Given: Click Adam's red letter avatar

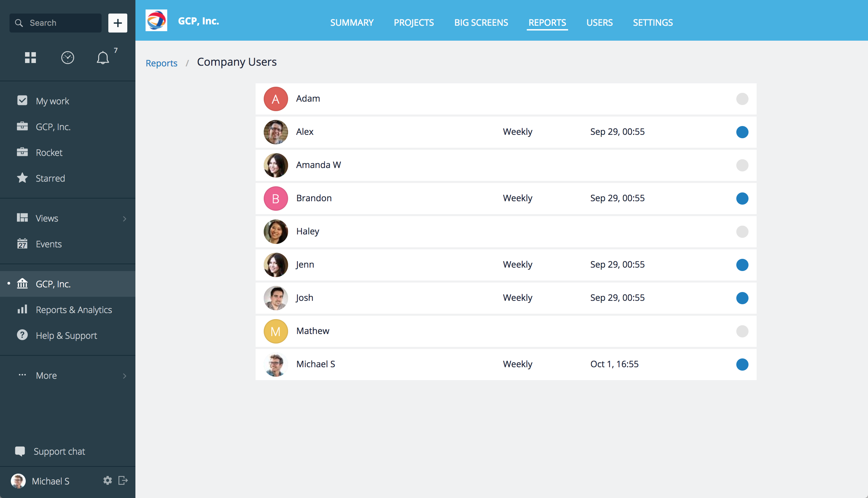Looking at the screenshot, I should 276,99.
